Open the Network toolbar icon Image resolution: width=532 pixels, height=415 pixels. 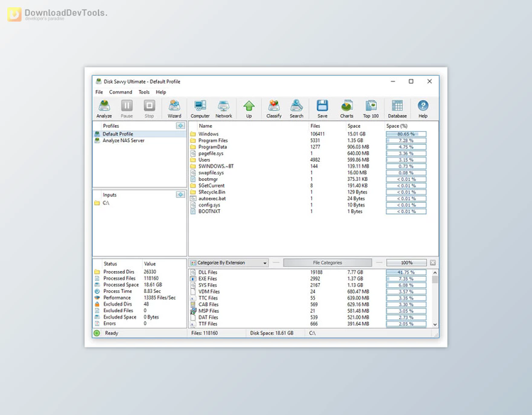pos(223,109)
